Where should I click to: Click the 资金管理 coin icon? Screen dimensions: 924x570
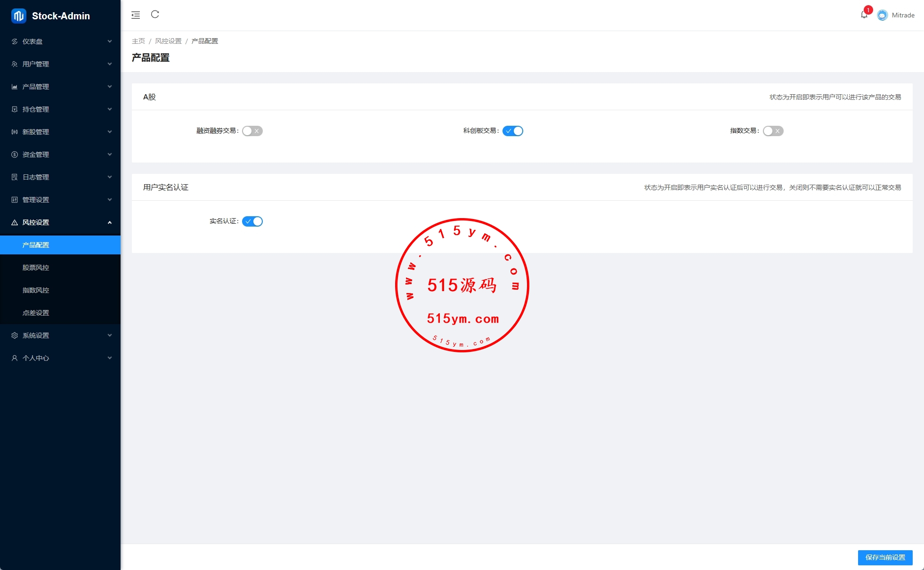pyautogui.click(x=15, y=155)
